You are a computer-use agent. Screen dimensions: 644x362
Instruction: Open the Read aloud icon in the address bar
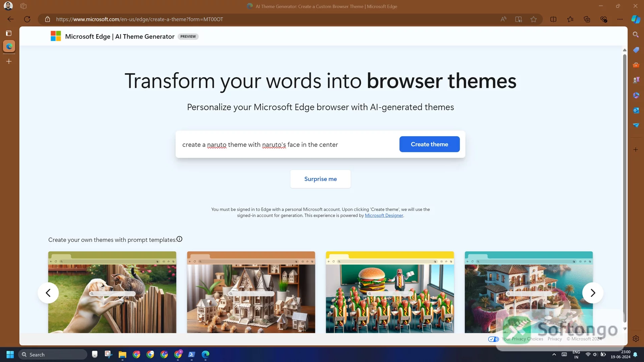(503, 19)
